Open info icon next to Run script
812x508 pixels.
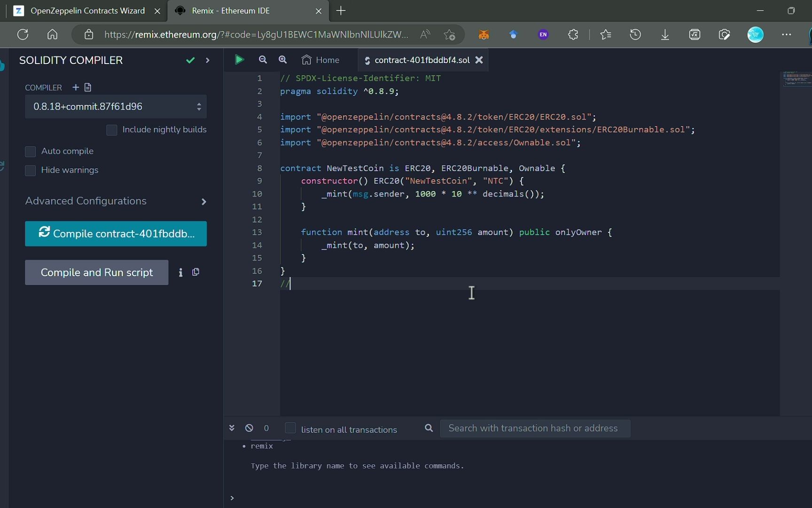[x=180, y=272]
